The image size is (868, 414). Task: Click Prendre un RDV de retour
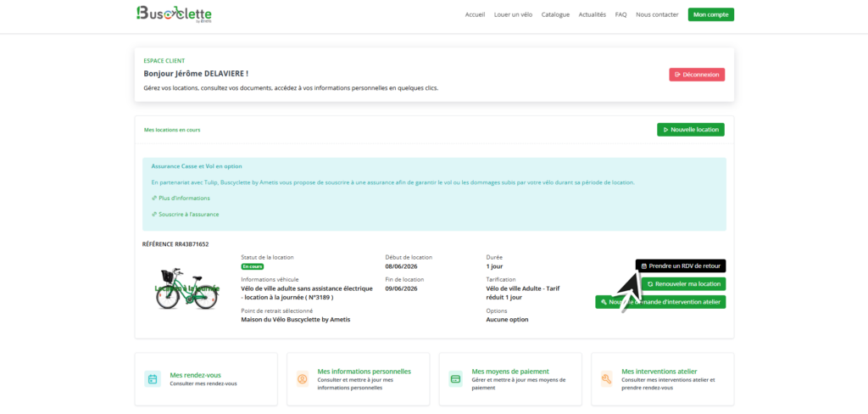coord(681,266)
